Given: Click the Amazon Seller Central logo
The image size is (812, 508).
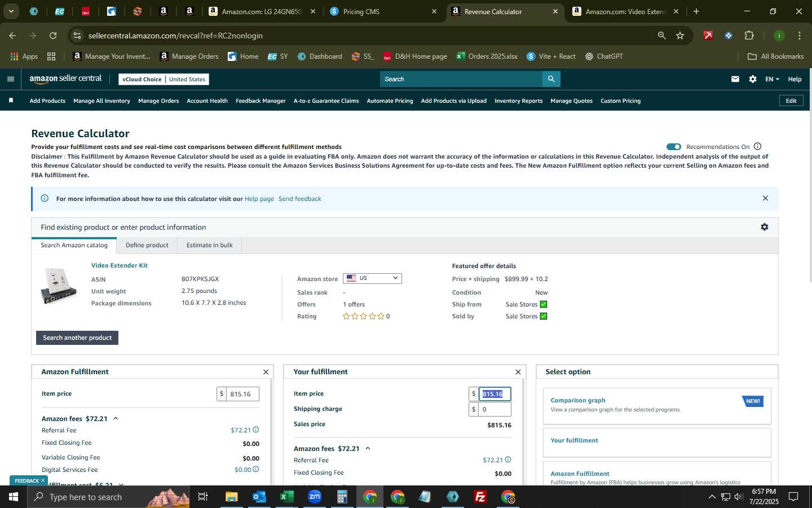Looking at the screenshot, I should [x=65, y=79].
